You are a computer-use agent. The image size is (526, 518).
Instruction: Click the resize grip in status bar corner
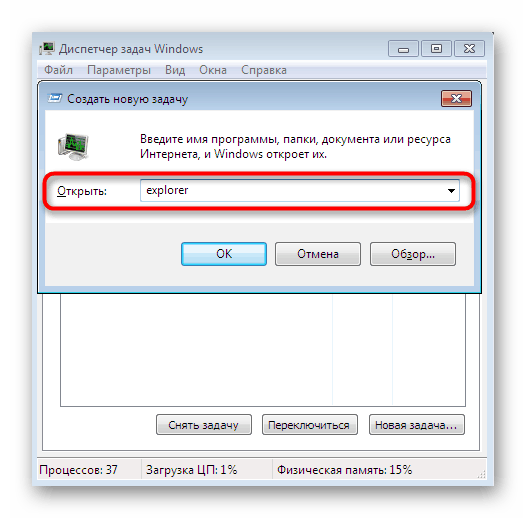482,474
